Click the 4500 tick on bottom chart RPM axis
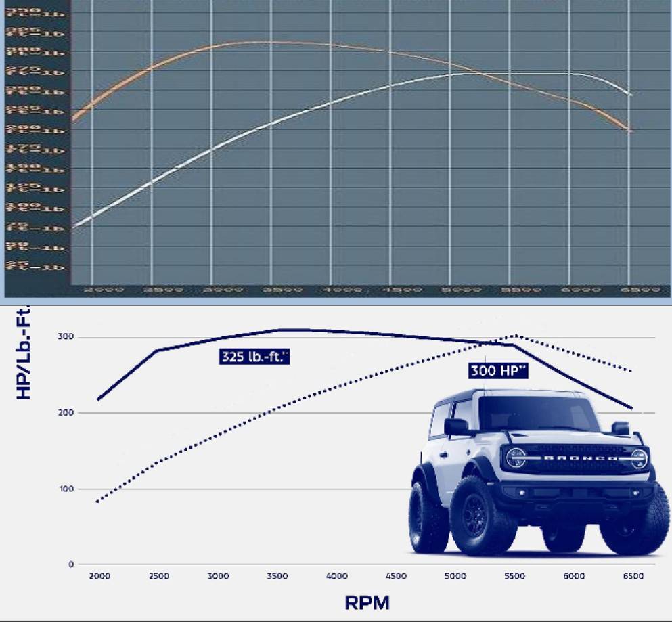672x622 pixels. [396, 576]
